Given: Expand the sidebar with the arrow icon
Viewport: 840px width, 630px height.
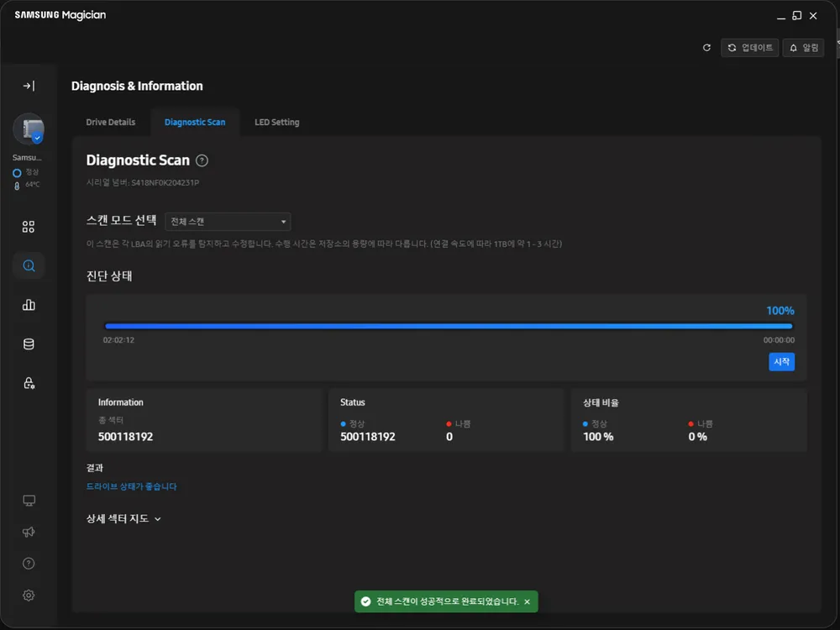Looking at the screenshot, I should tap(29, 86).
